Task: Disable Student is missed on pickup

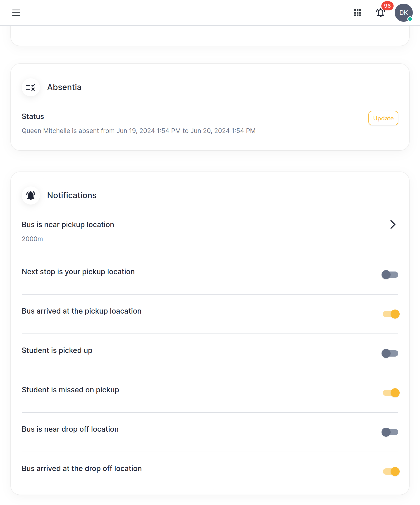Action: click(391, 393)
